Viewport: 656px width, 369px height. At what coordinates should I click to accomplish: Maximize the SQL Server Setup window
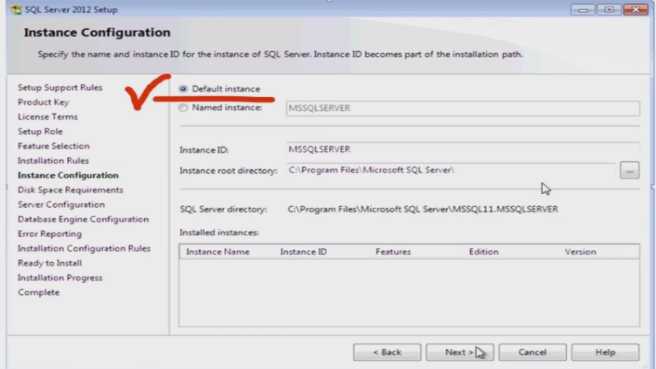click(x=609, y=9)
